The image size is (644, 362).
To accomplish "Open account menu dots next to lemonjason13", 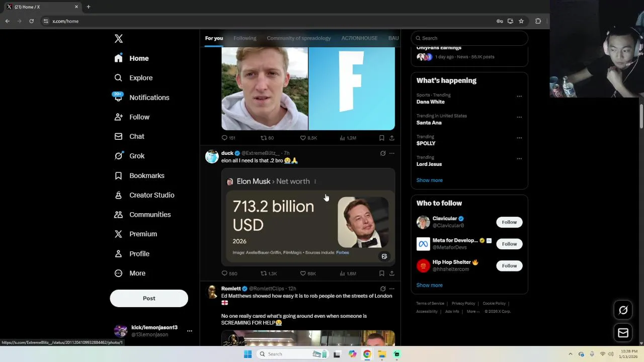I will [190, 331].
